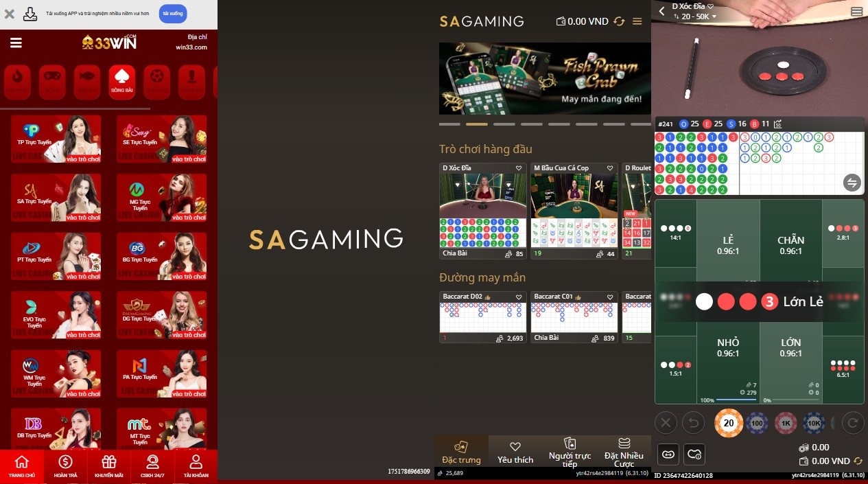The image size is (868, 484).
Task: Open TÀI KHOẢN account tab
Action: click(196, 467)
